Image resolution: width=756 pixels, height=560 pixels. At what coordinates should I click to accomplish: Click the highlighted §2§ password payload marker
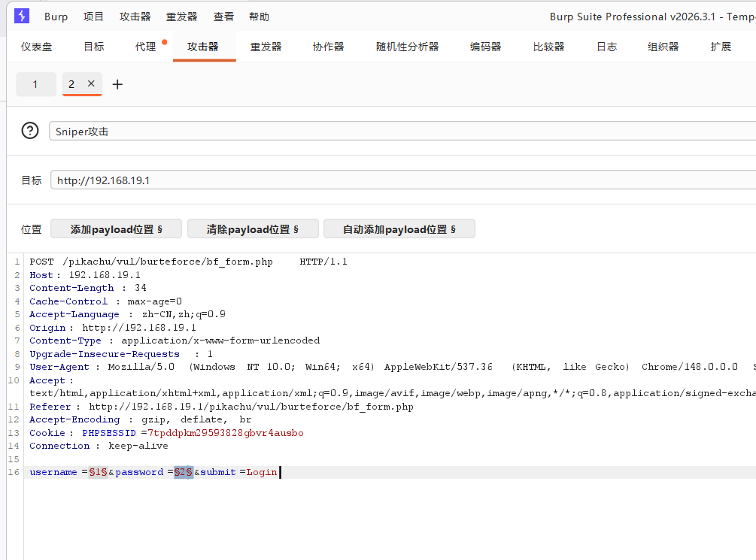pyautogui.click(x=184, y=472)
